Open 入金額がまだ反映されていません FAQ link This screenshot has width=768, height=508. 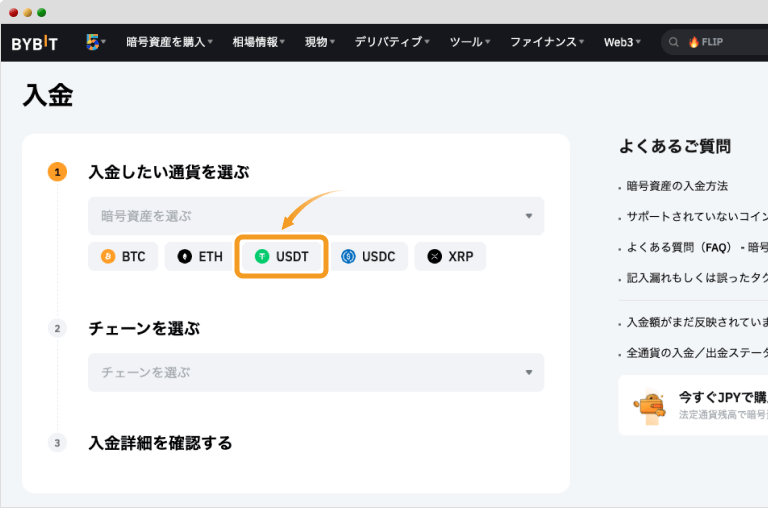697,322
